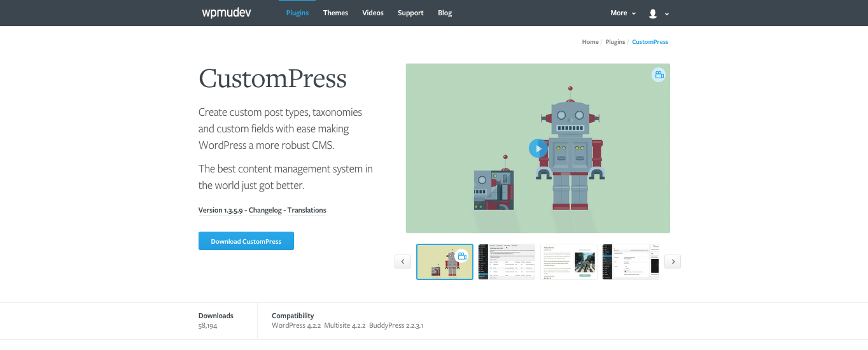
Task: Open the user profile avatar icon
Action: (x=653, y=13)
